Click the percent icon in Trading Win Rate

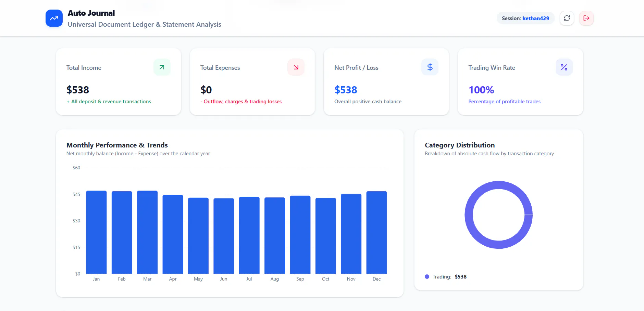(x=564, y=67)
